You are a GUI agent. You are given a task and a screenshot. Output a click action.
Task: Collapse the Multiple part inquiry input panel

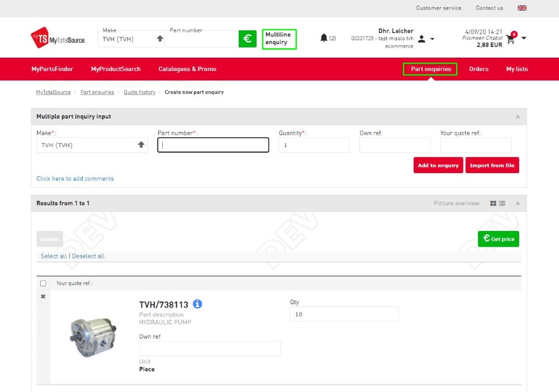click(518, 117)
